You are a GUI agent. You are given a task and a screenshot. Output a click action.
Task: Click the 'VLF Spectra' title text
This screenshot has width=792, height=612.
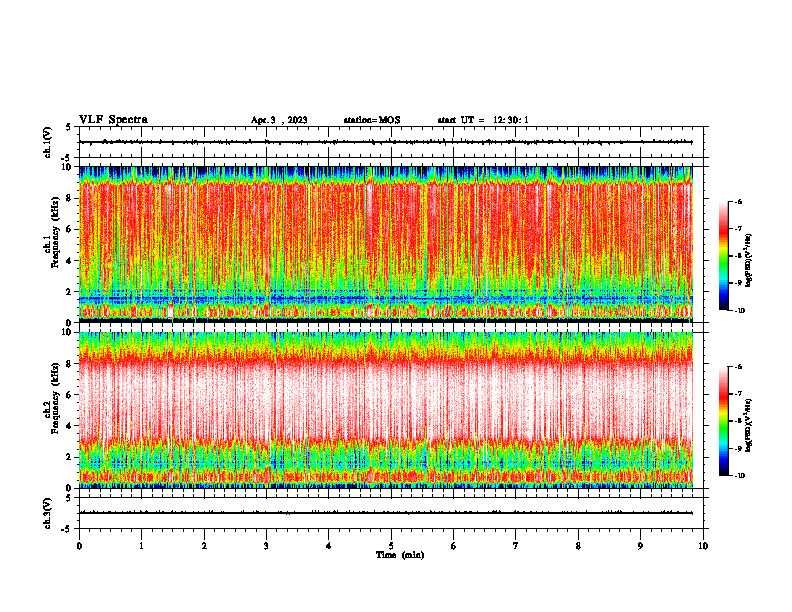coord(113,120)
